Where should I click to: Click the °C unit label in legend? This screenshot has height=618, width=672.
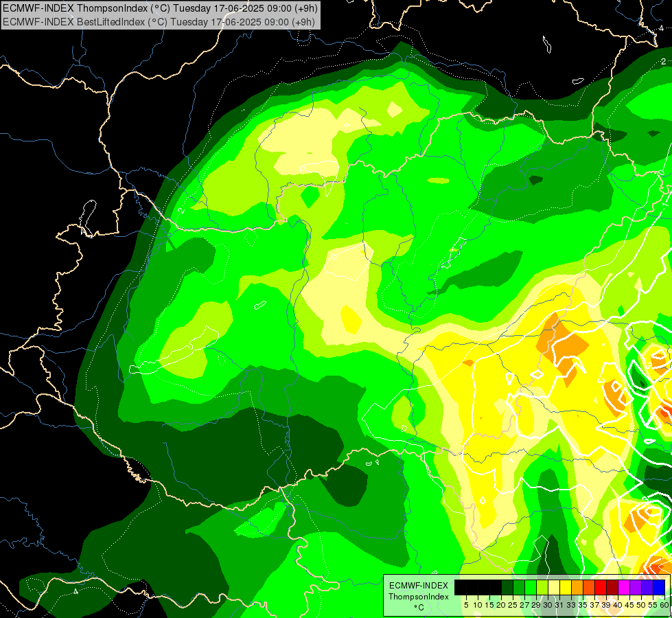419,608
